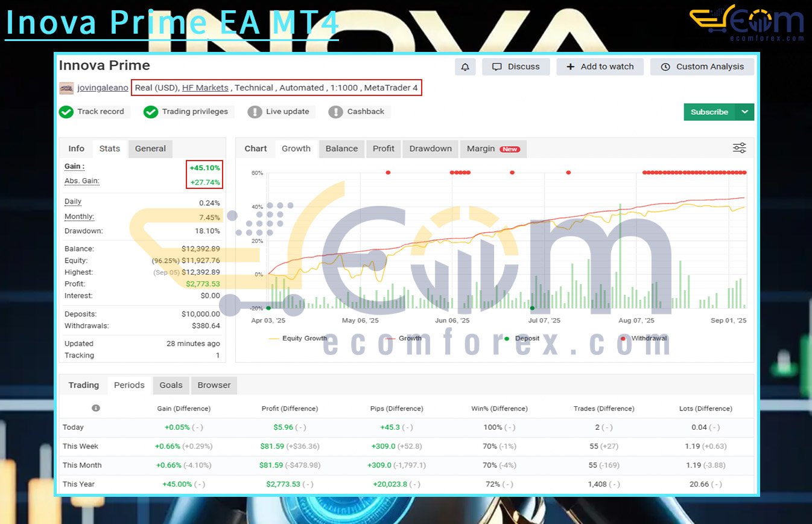Click the Gain (Difference) column header
812x524 pixels.
(183, 409)
